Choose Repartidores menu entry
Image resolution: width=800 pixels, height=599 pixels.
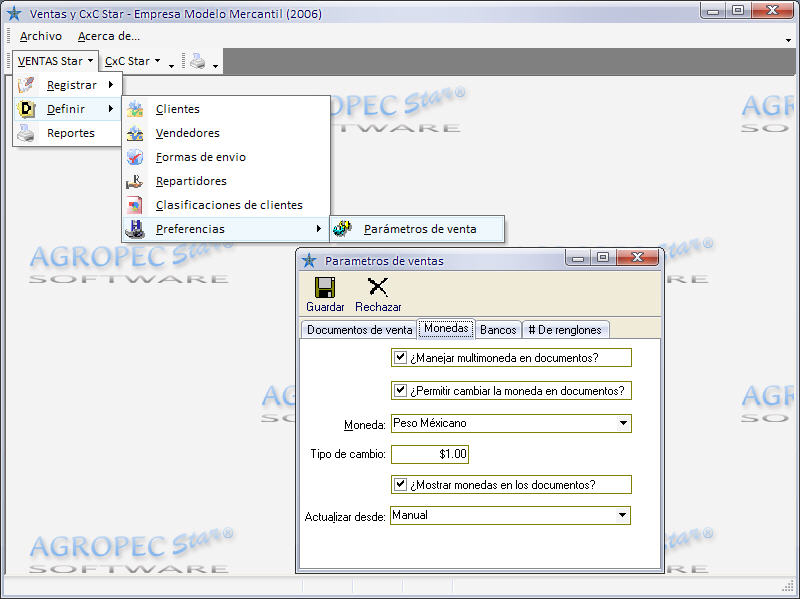pos(226,181)
